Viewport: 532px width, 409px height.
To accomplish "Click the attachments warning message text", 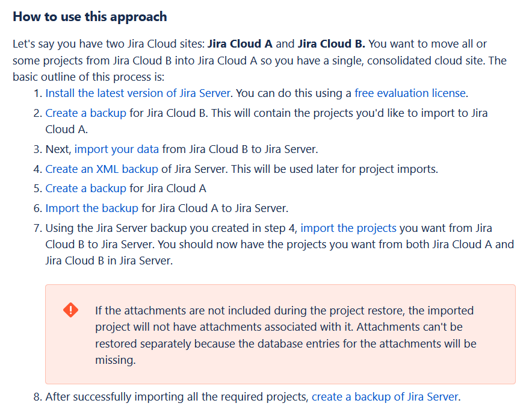I will click(x=285, y=335).
